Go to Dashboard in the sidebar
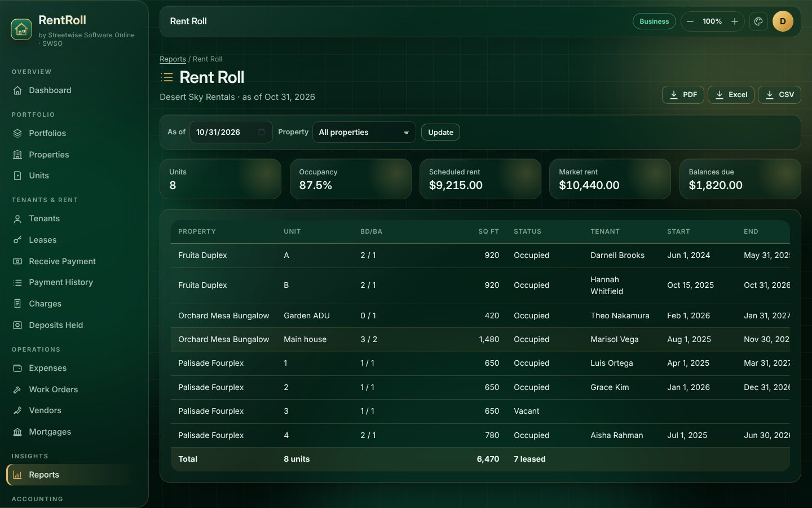 pyautogui.click(x=74, y=90)
